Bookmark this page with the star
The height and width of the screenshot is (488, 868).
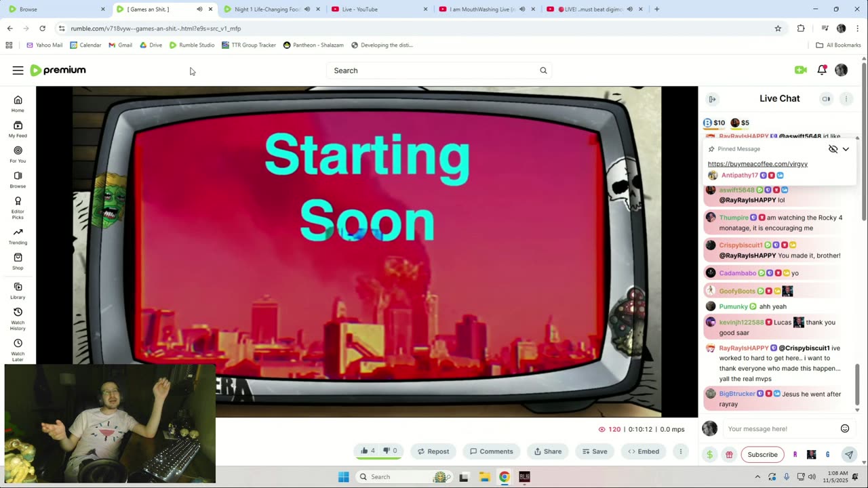pos(778,28)
